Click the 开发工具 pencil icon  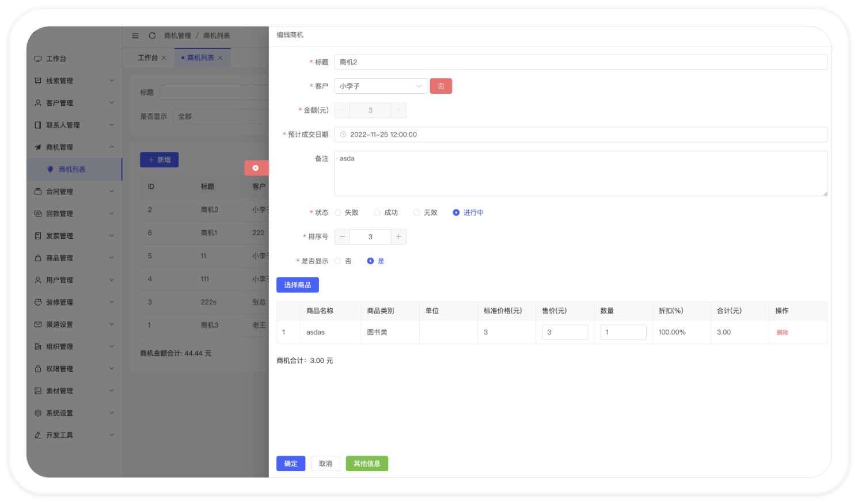[x=38, y=435]
